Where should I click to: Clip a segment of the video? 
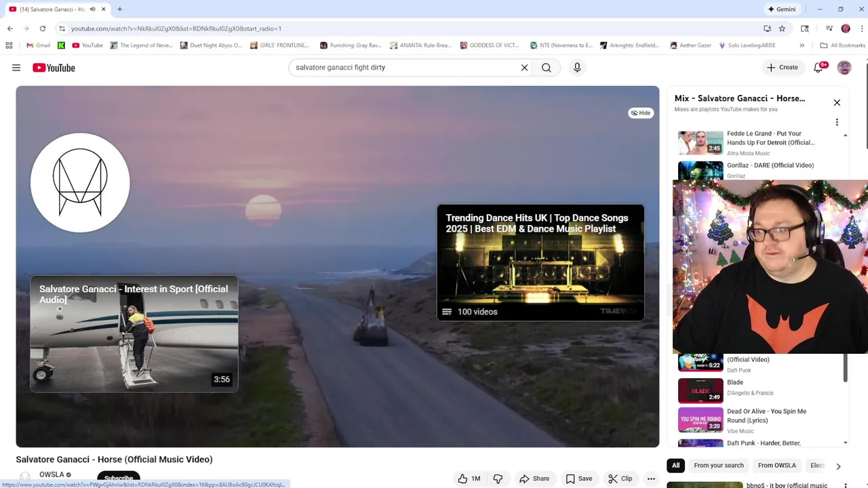point(620,479)
